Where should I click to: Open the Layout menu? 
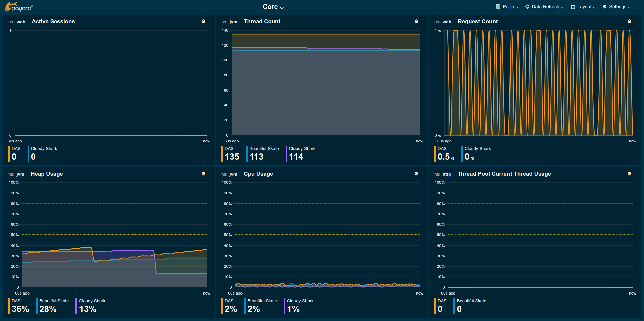pyautogui.click(x=583, y=7)
